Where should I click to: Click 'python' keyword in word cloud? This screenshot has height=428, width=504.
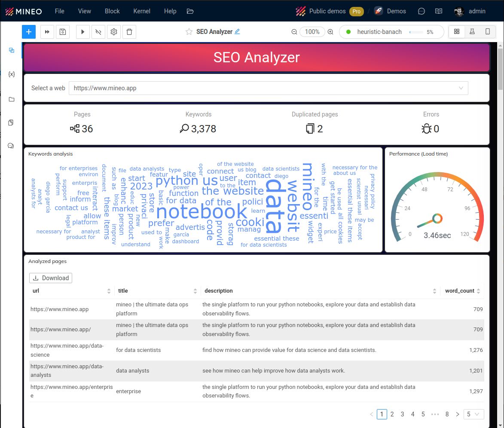coord(177,181)
